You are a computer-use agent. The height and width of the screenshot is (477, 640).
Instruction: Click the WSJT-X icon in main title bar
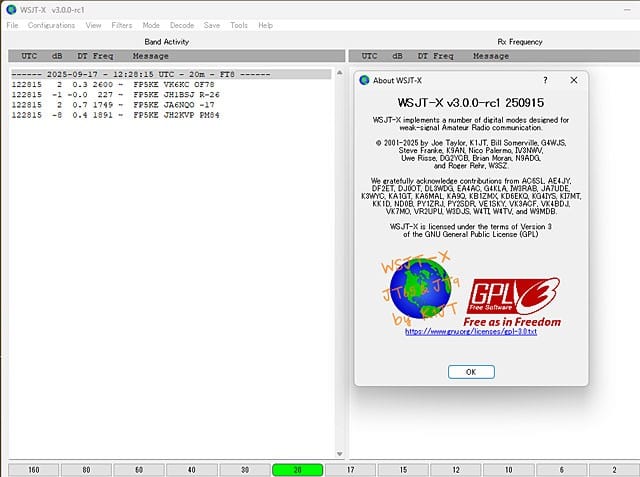coord(10,8)
